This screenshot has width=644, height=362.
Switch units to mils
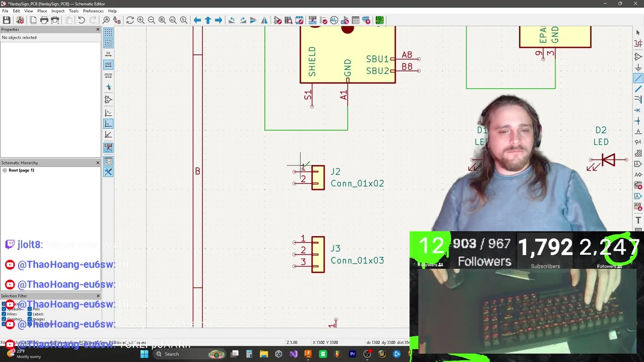click(108, 64)
